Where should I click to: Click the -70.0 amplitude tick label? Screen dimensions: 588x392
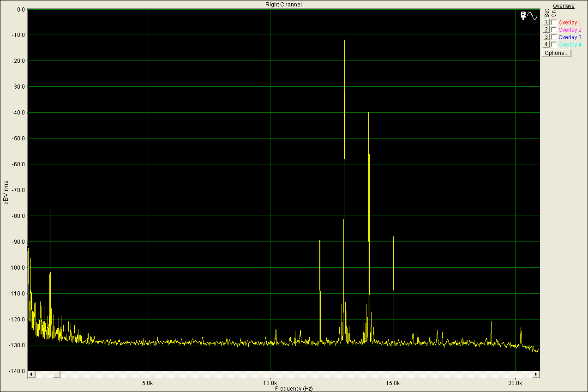(x=18, y=190)
